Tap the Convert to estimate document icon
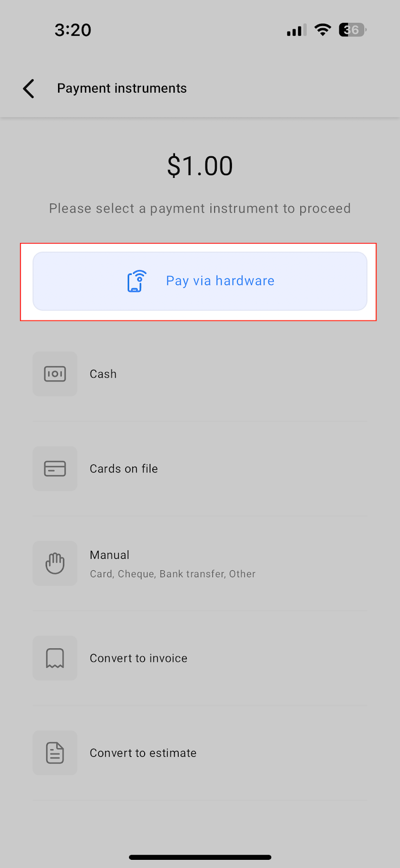This screenshot has width=400, height=868. 55,753
